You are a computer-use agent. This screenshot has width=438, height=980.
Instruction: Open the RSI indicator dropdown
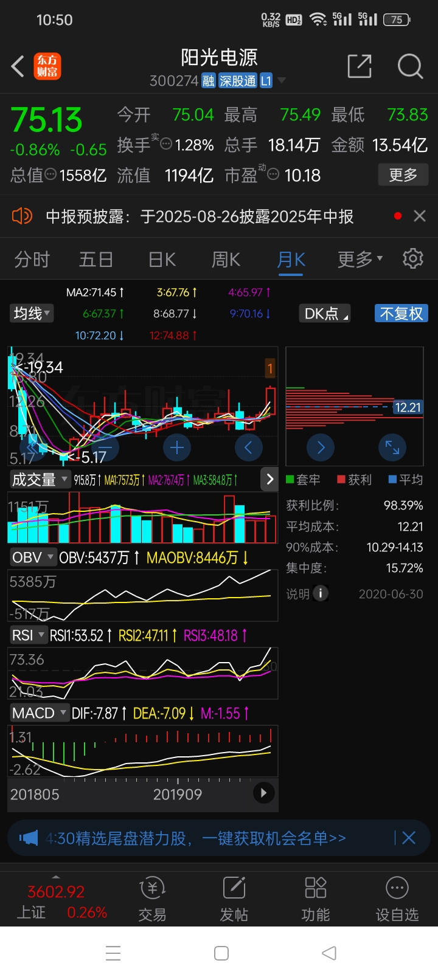click(29, 635)
